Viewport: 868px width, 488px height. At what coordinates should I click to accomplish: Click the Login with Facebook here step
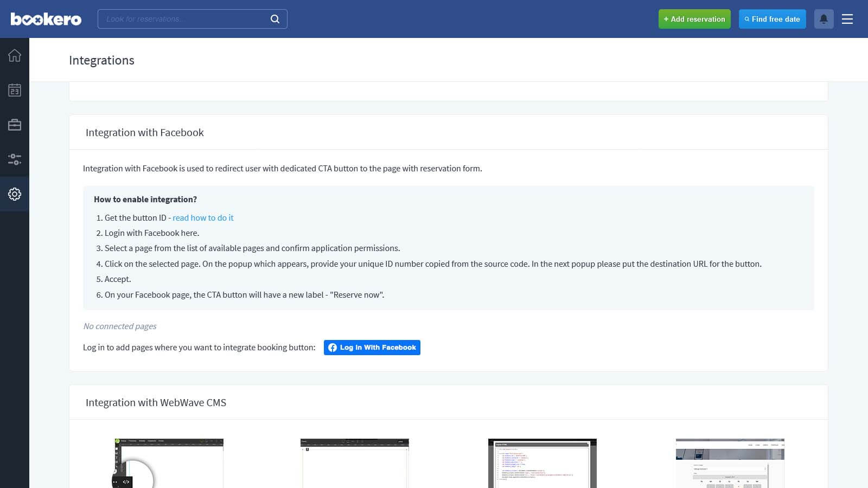coord(152,233)
